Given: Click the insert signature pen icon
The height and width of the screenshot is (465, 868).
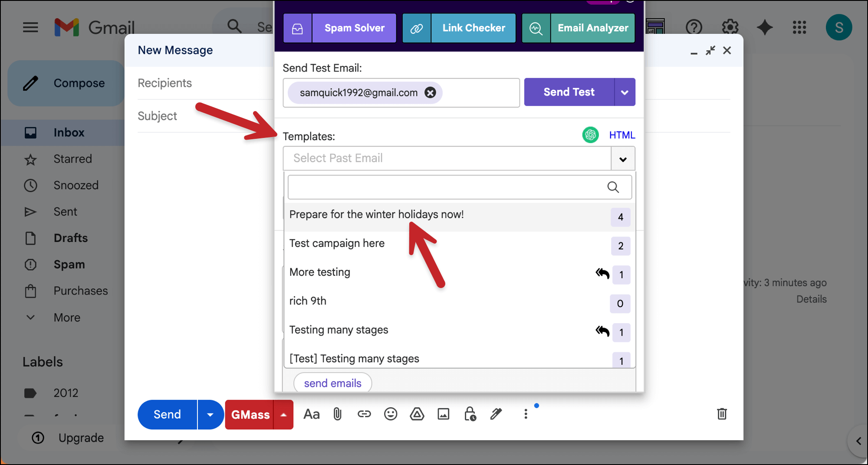Looking at the screenshot, I should [x=496, y=414].
